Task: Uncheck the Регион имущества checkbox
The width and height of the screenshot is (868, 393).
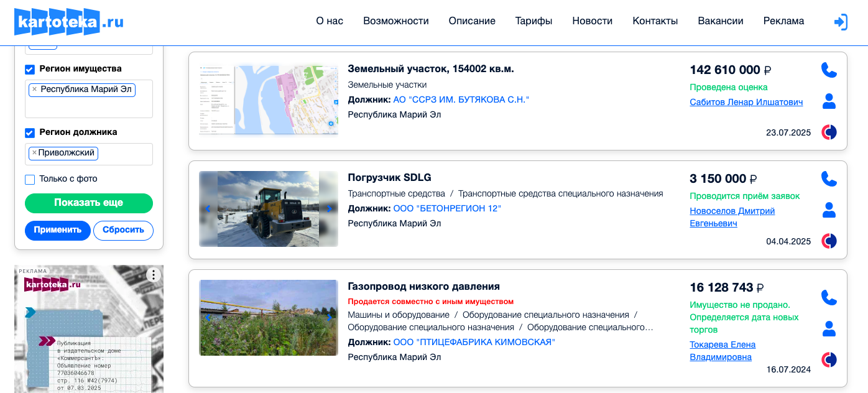Action: (x=30, y=69)
